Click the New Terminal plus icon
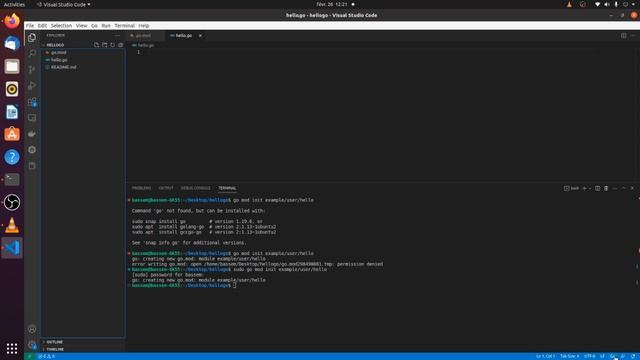 click(x=584, y=188)
